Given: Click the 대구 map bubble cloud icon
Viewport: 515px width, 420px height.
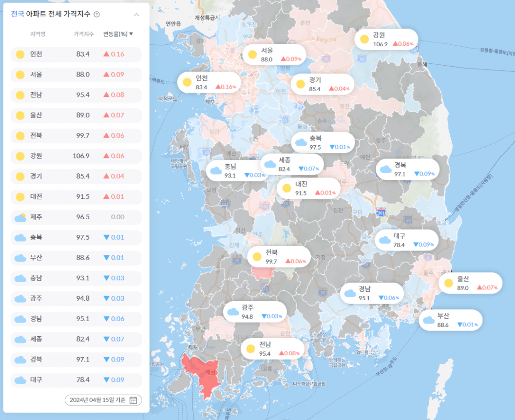Looking at the screenshot, I should [x=384, y=240].
